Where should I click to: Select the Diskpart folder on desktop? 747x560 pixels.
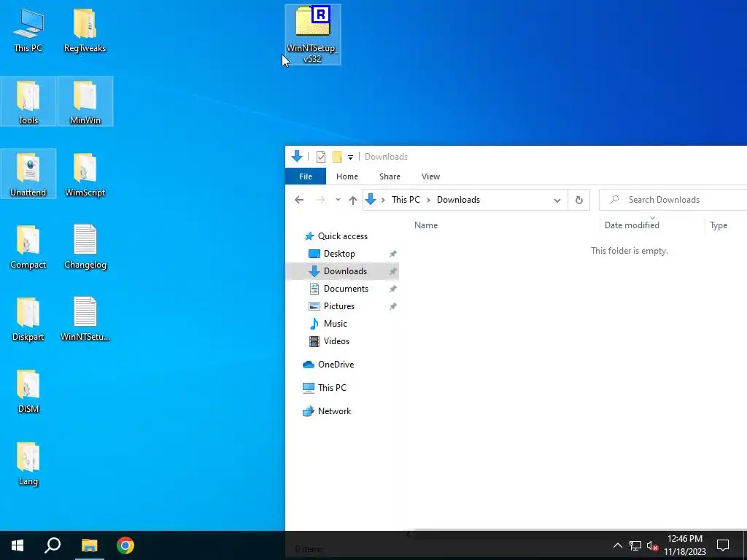pyautogui.click(x=28, y=319)
